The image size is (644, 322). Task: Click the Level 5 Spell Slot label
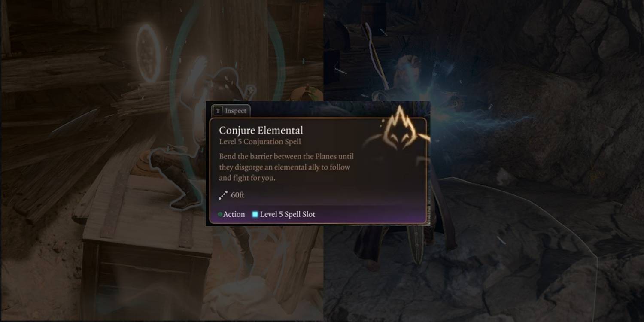(288, 214)
